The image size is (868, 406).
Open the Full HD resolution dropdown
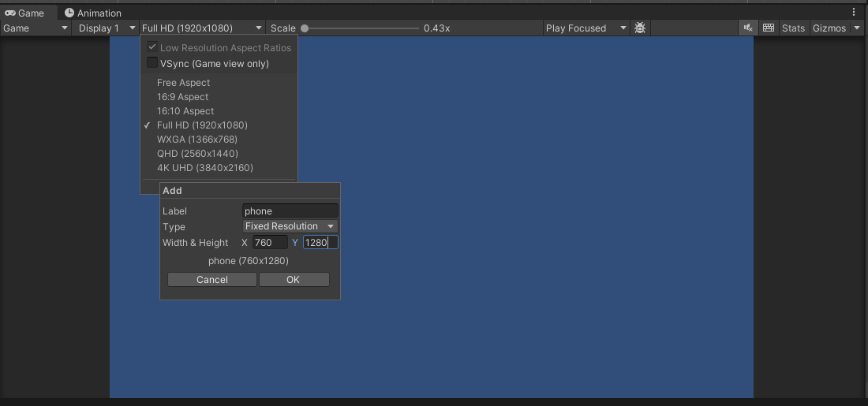click(202, 28)
